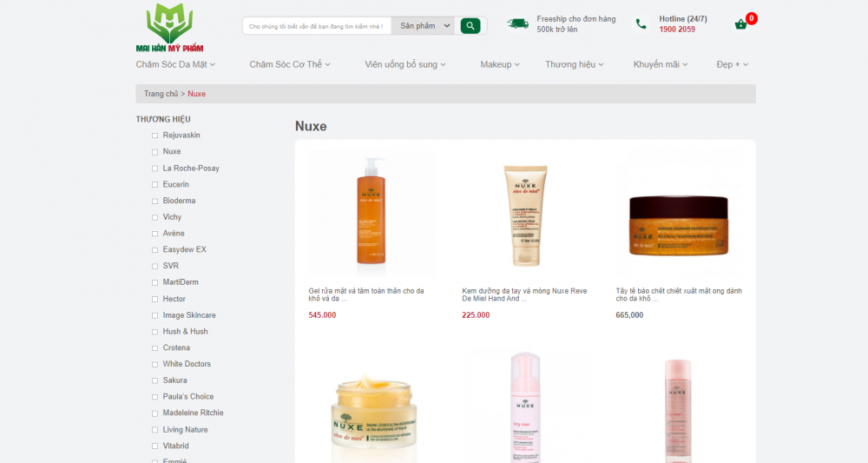Tick the Madeleine Ritchie checkbox
This screenshot has width=868, height=463.
coord(155,413)
